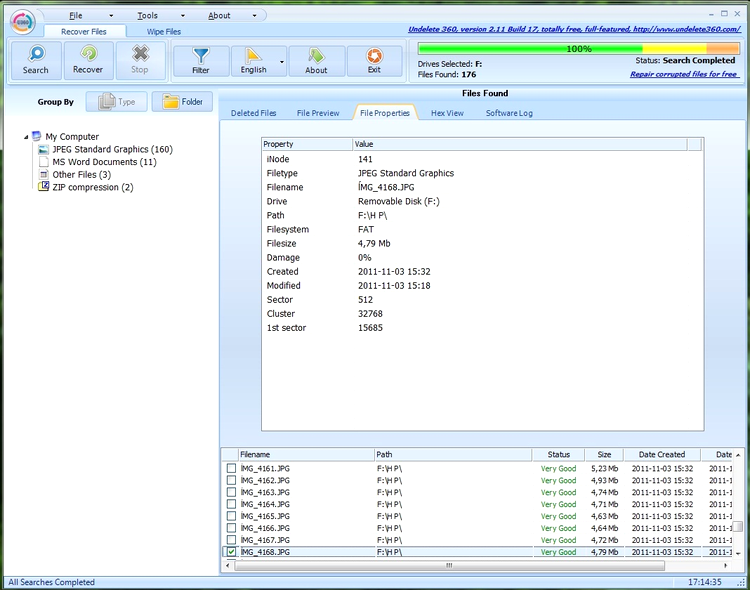Click the 100% search progress bar

tap(579, 49)
